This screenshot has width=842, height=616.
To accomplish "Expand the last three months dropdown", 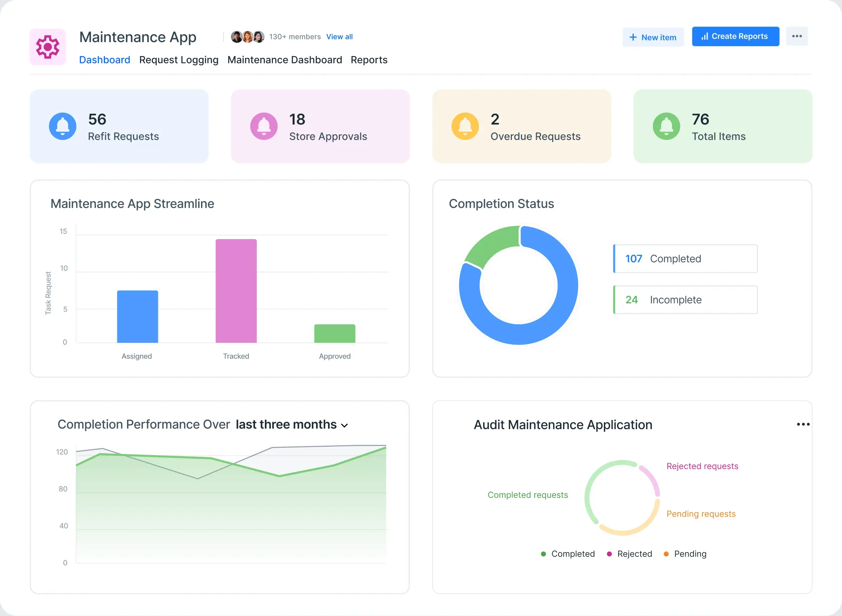I will point(286,425).
